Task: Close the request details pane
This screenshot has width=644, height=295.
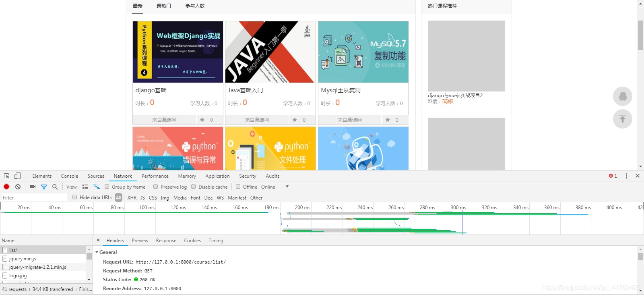Action: click(x=98, y=240)
